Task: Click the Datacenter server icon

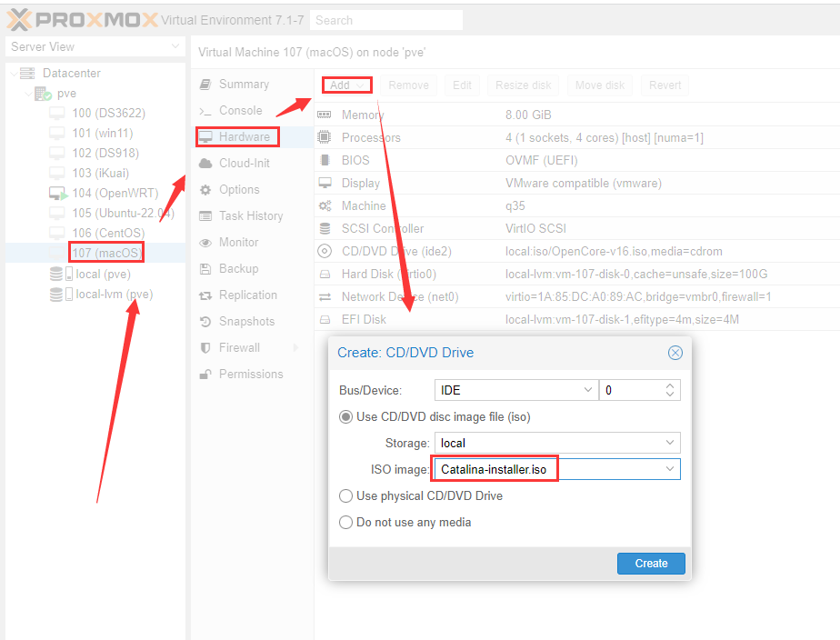Action: (27, 74)
